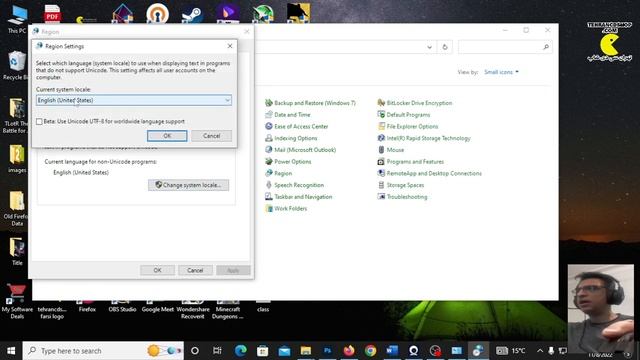Select Recycle Bin desktop icon
The width and height of the screenshot is (640, 360).
tap(16, 65)
